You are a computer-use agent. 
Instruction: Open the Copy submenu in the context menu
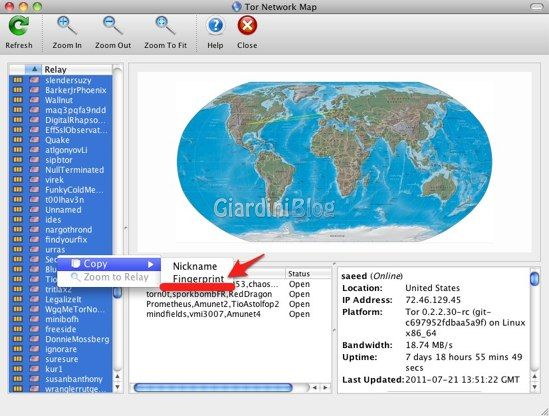pyautogui.click(x=109, y=264)
